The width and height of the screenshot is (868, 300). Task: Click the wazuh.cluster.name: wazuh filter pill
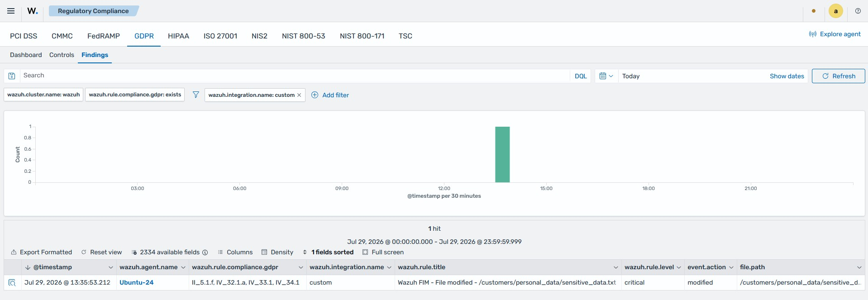[x=43, y=95]
